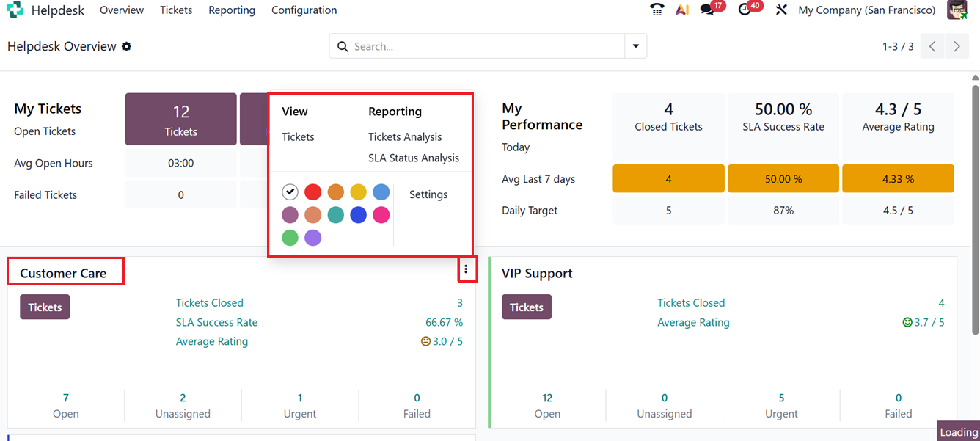Open the gear icon beside Helpdesk Overview
Screen dimensions: 980x441
[127, 46]
